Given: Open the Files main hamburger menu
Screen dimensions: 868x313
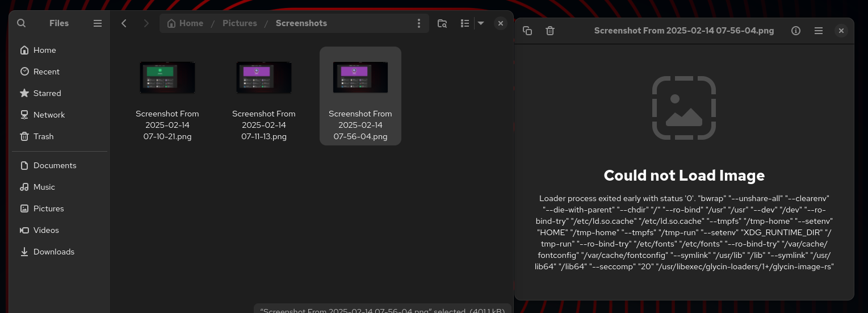Looking at the screenshot, I should coord(98,23).
